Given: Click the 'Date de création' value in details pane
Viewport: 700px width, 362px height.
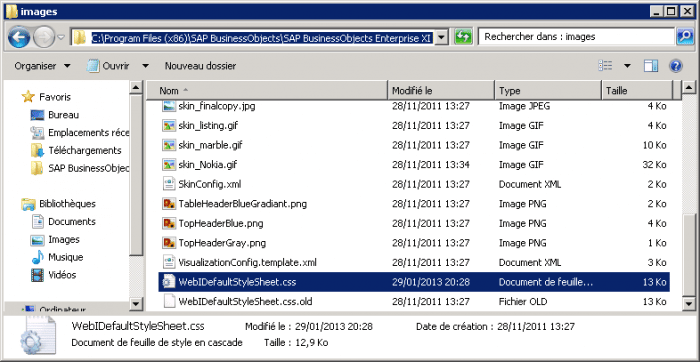Looking at the screenshot, I should (536, 327).
